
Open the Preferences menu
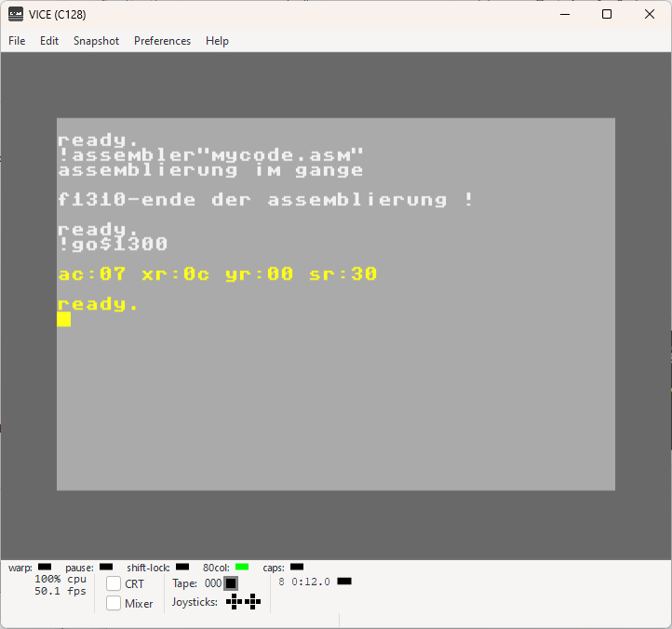point(162,41)
